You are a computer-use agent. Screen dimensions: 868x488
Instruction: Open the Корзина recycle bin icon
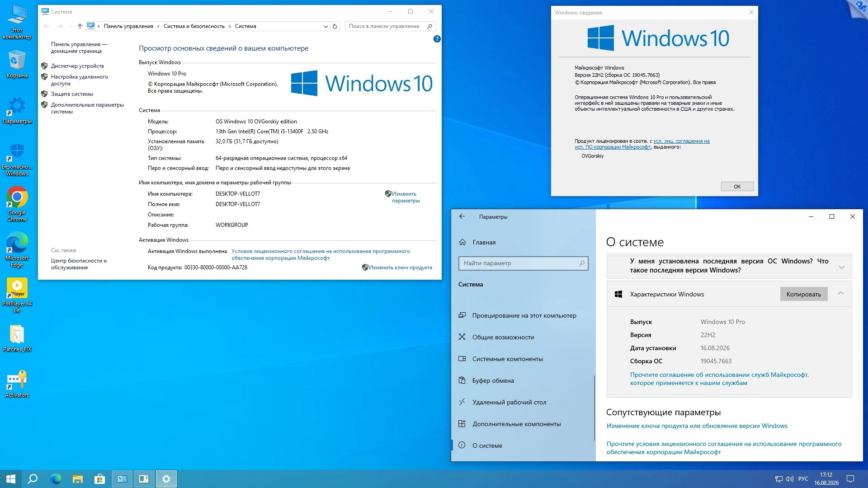click(17, 64)
